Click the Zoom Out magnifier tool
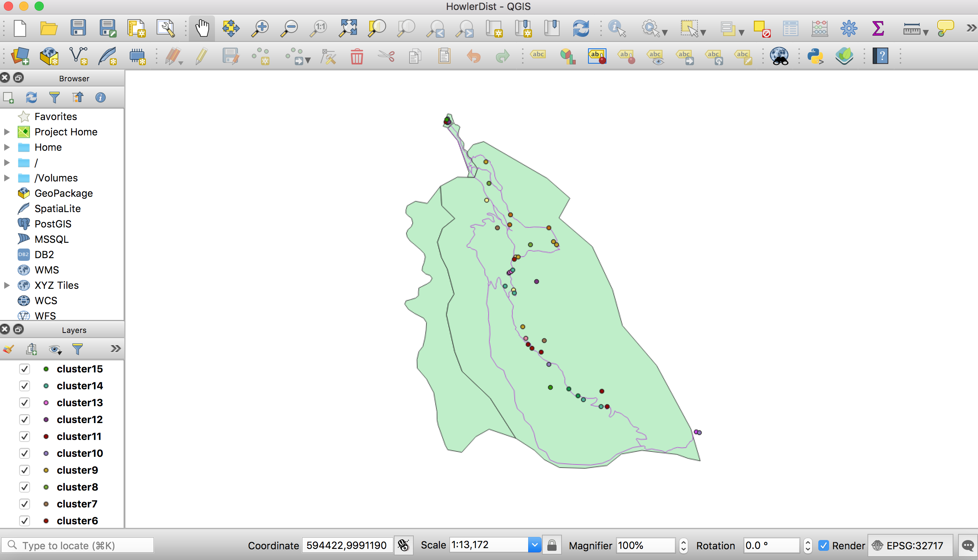978x560 pixels. click(x=289, y=28)
